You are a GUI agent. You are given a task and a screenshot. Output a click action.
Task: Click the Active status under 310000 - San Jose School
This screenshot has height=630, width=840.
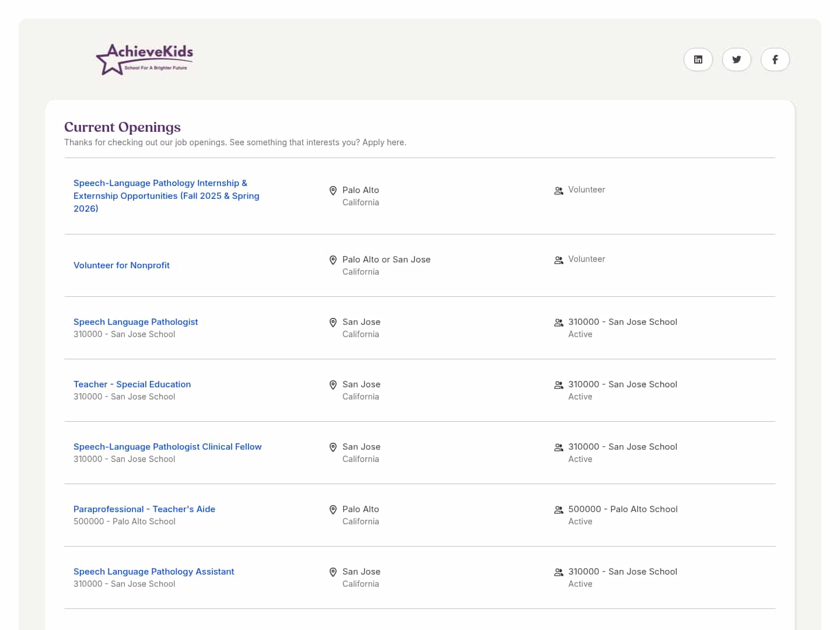click(580, 334)
